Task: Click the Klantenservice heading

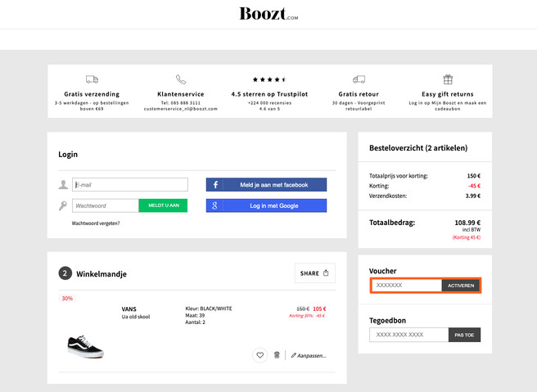Action: click(x=181, y=94)
